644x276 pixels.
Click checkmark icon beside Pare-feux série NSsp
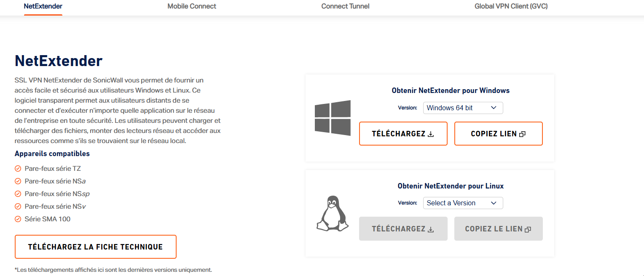[18, 194]
